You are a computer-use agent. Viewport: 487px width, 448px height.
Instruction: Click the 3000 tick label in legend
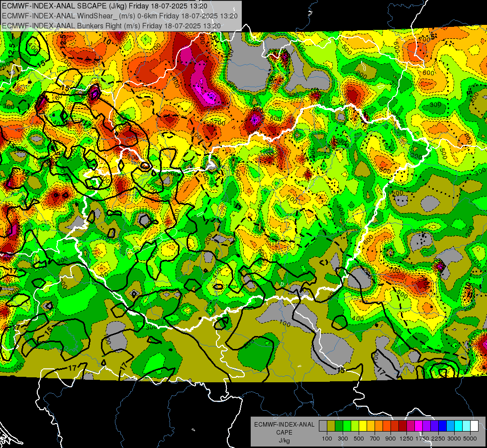pyautogui.click(x=454, y=439)
